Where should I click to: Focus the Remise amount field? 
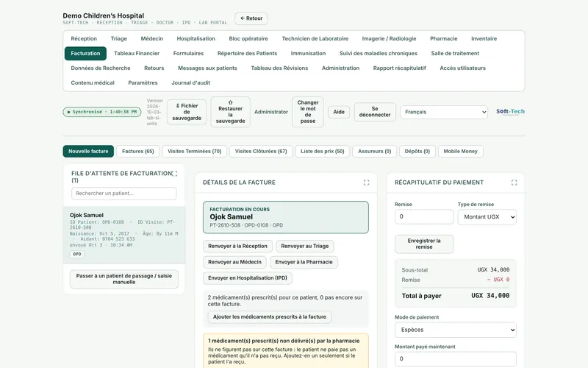coord(424,216)
